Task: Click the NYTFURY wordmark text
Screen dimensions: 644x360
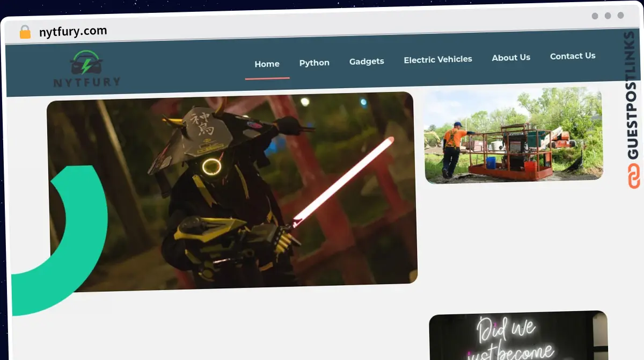Action: [87, 82]
